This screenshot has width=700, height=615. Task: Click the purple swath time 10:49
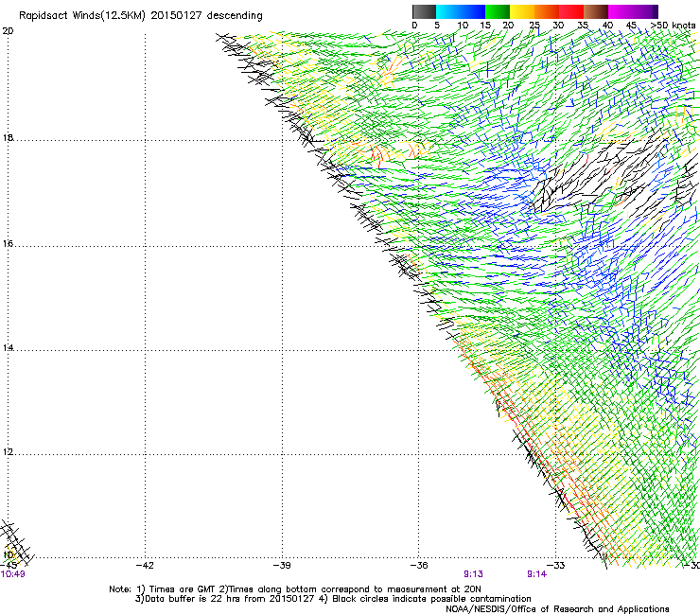click(12, 574)
